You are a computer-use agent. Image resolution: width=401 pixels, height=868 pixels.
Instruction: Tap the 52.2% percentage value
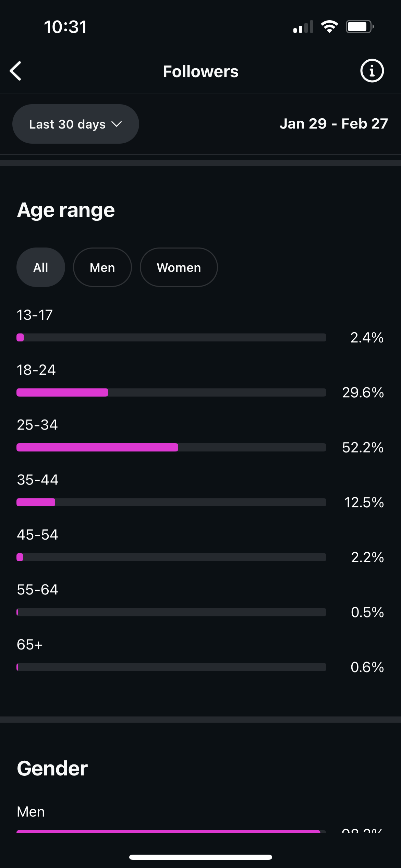[363, 447]
